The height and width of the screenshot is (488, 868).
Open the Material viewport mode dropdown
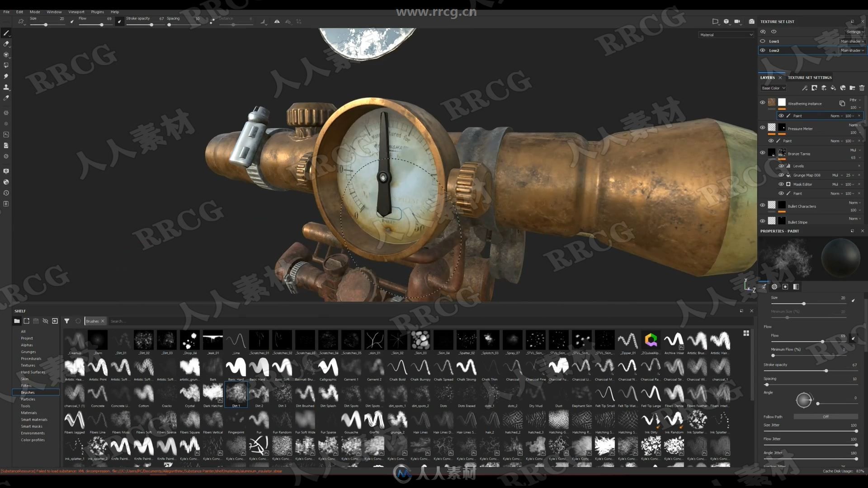click(x=726, y=35)
